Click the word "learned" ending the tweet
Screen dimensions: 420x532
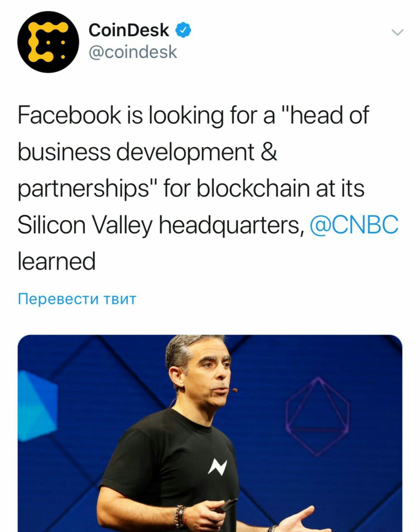(x=57, y=261)
